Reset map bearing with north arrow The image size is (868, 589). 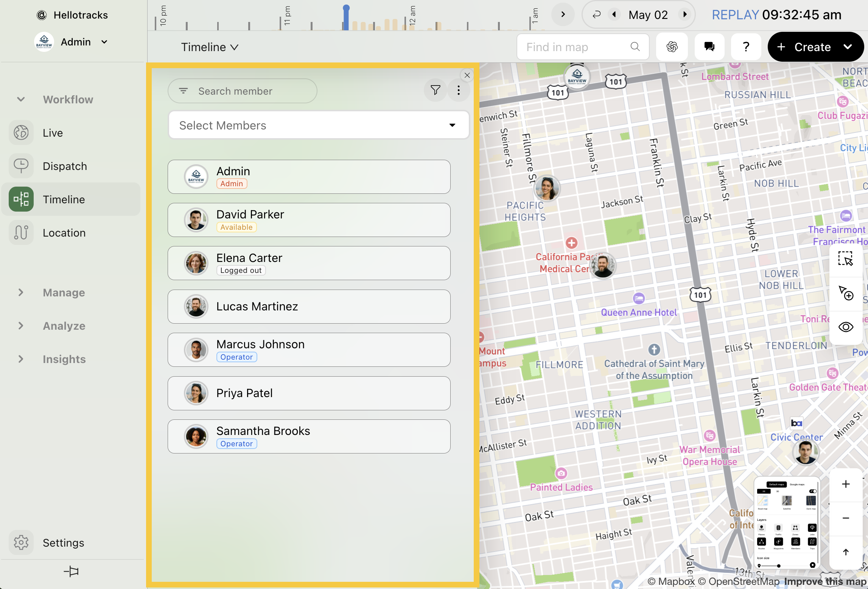point(846,552)
